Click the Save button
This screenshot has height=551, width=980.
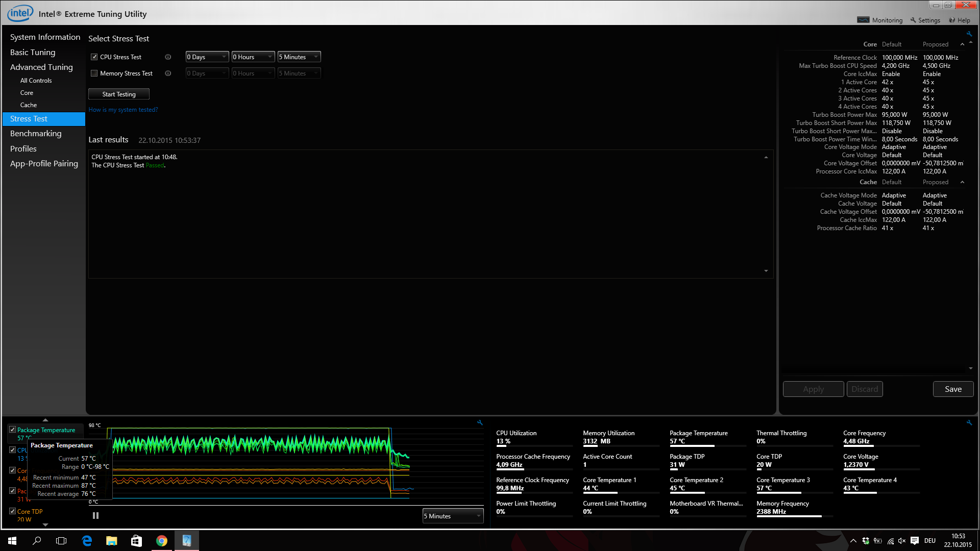point(953,389)
